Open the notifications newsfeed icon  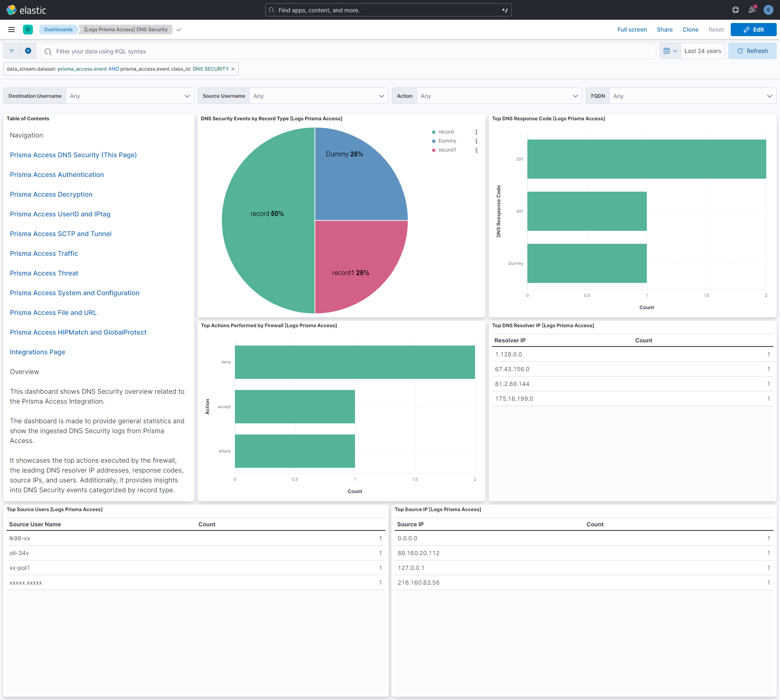point(752,9)
